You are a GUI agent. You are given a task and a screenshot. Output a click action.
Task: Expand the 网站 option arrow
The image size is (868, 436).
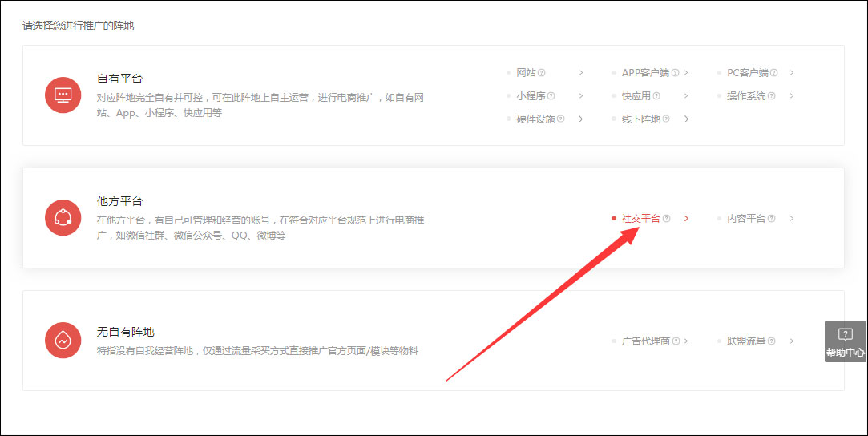pyautogui.click(x=581, y=72)
